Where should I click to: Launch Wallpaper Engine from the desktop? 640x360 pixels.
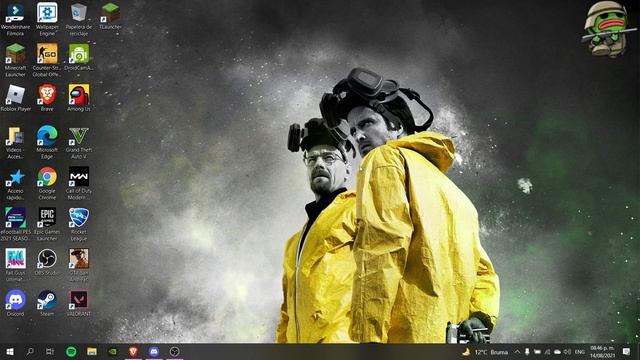47,19
